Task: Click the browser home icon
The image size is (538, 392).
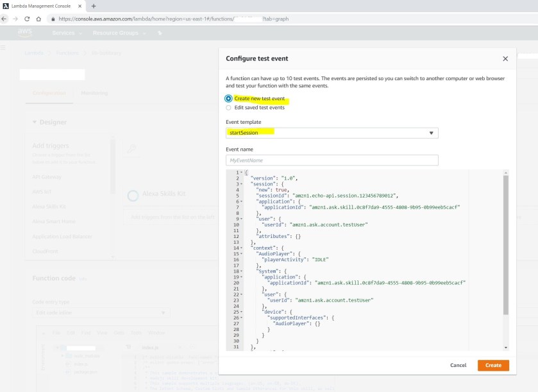Action: 38,19
